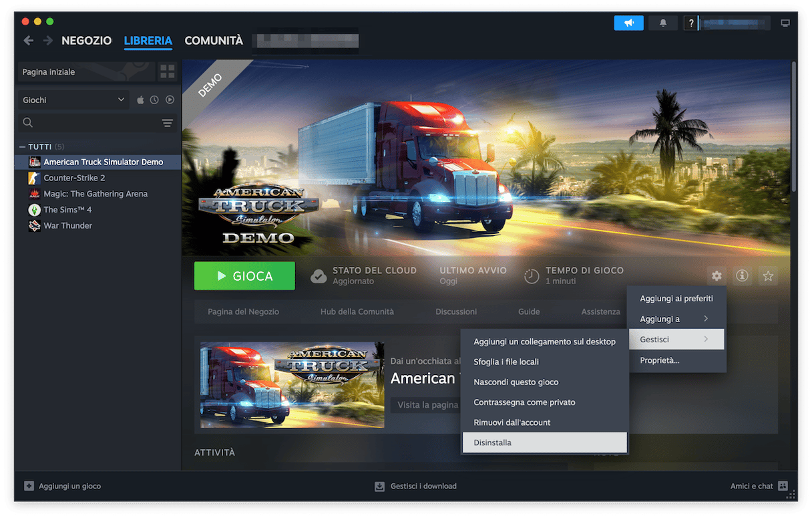This screenshot has height=518, width=812.
Task: Choose Aggiungi ai preferiti from the menu
Action: 676,298
